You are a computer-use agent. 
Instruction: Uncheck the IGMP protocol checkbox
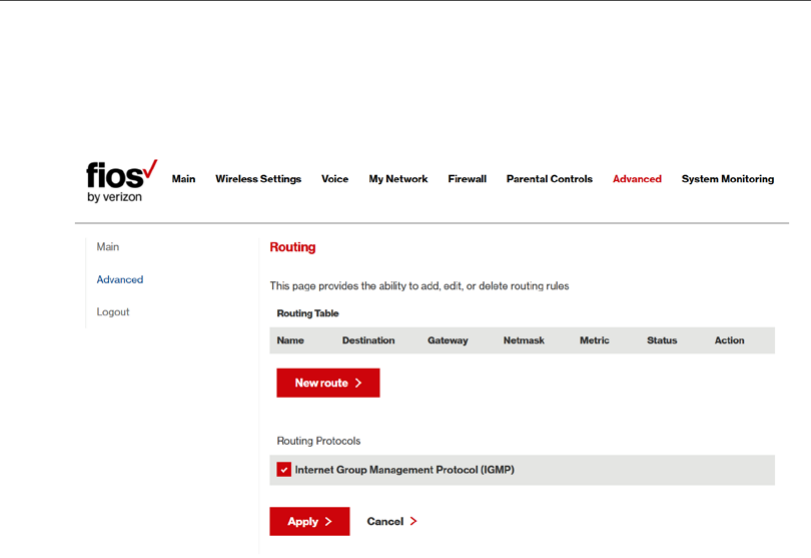click(283, 470)
